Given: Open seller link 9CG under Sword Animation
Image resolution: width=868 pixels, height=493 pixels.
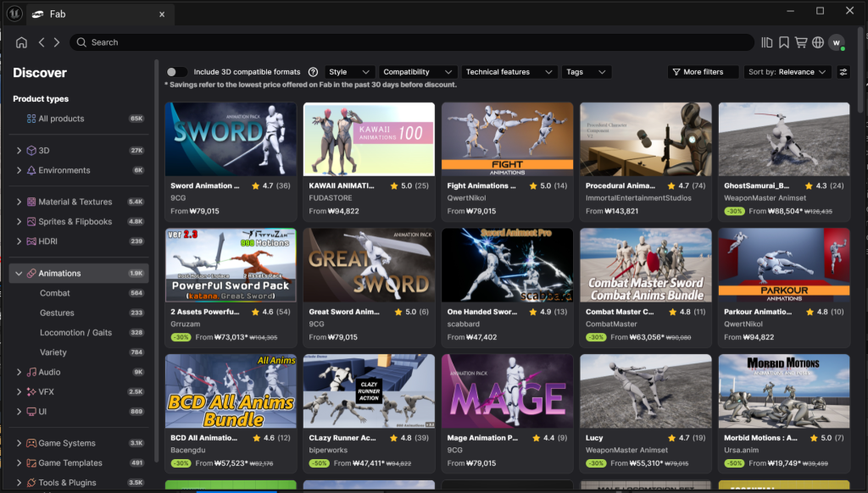Looking at the screenshot, I should pos(178,198).
